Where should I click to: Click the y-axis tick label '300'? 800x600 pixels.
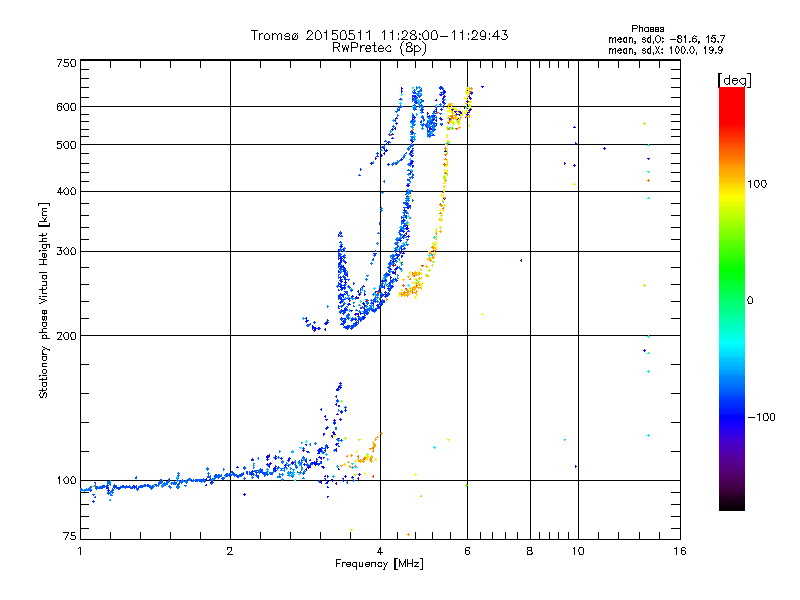tap(67, 252)
